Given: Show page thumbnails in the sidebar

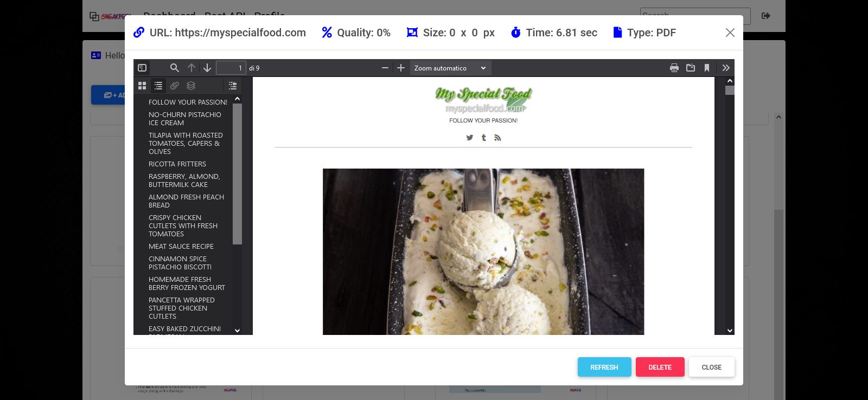Looking at the screenshot, I should pos(142,86).
